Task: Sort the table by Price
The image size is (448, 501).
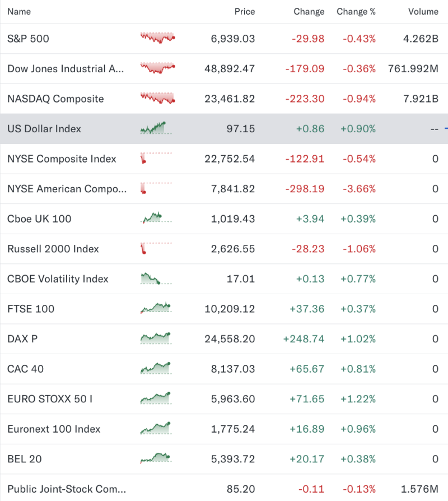Action: (245, 11)
